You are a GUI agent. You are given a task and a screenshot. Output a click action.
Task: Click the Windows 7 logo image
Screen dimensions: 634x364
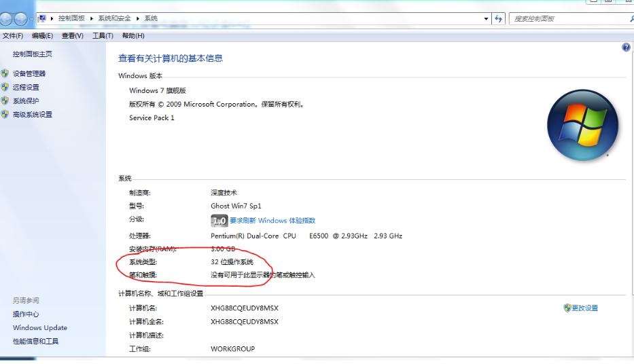click(582, 125)
